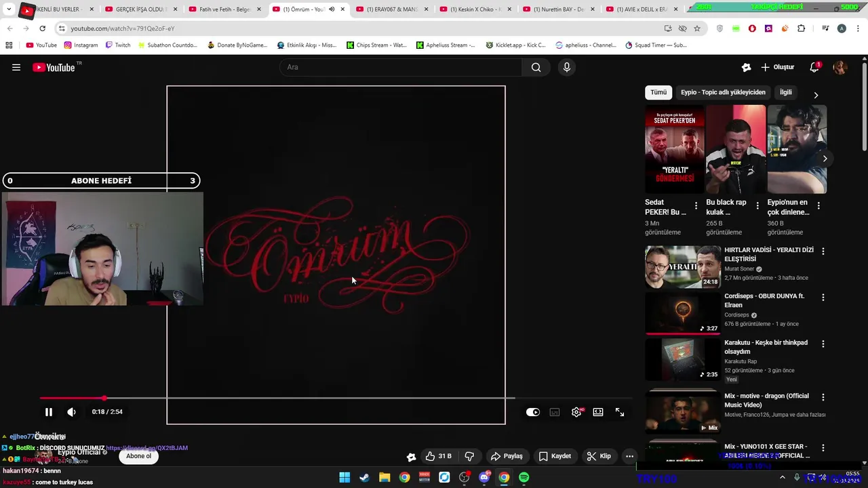This screenshot has height=488, width=868.
Task: Select the Eypio - Topic adlı yükleyiciden chip
Action: click(x=723, y=92)
